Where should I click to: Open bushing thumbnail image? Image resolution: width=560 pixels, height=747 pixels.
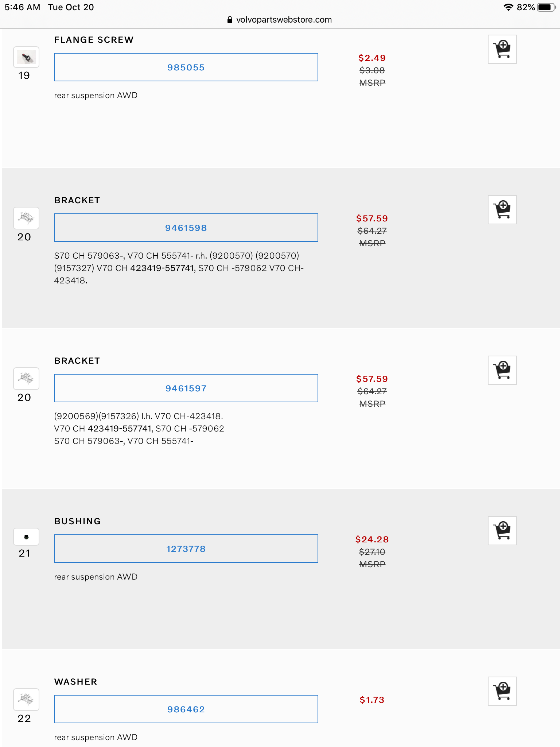coord(26,537)
